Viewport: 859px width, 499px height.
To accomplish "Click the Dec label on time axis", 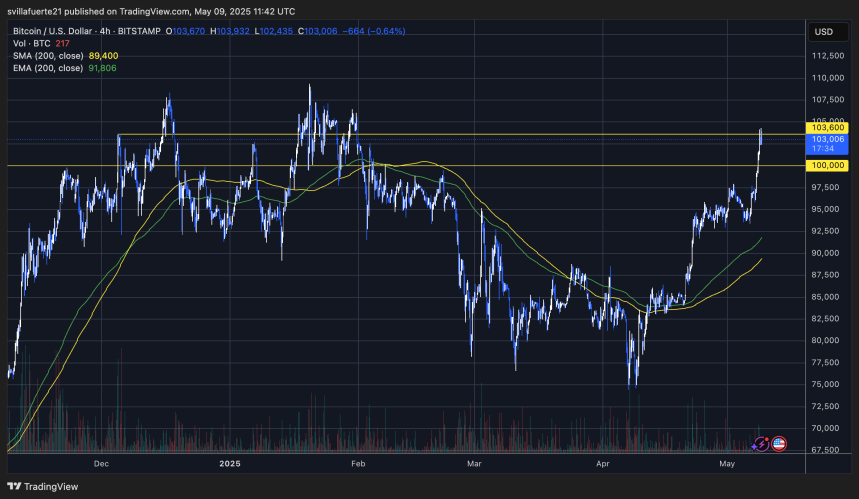I will pyautogui.click(x=101, y=463).
